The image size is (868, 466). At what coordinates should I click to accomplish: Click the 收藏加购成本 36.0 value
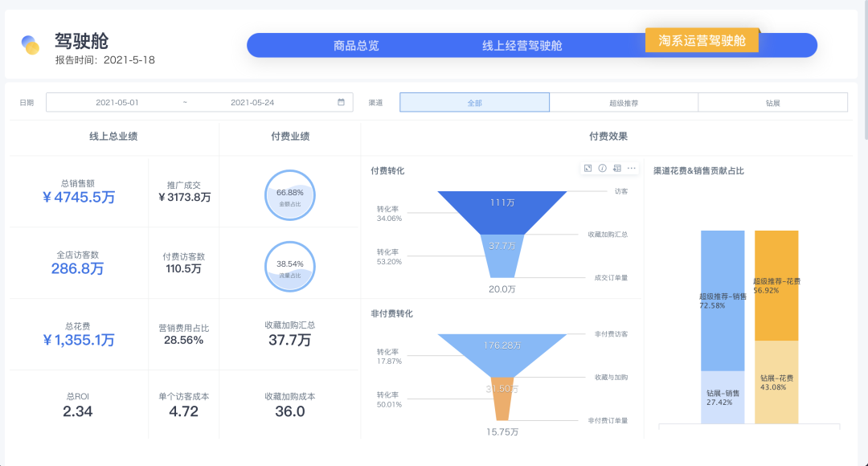(290, 411)
